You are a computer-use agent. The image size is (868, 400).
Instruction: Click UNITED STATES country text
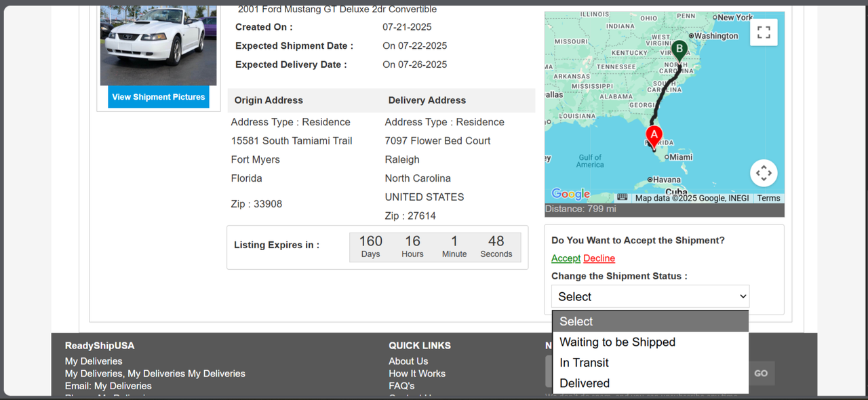point(425,197)
